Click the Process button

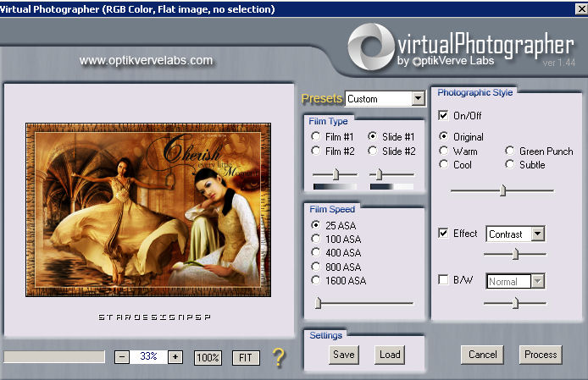point(541,355)
